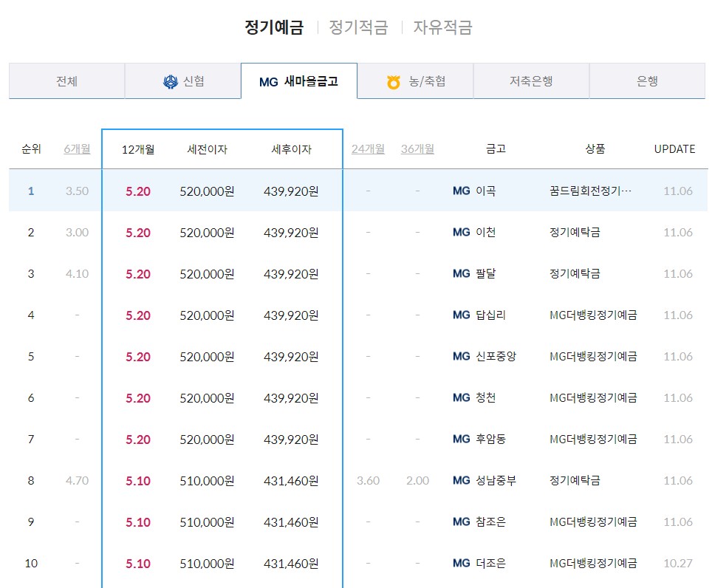Click 439,920원 in 후암동 row
The height and width of the screenshot is (588, 712).
click(x=291, y=439)
